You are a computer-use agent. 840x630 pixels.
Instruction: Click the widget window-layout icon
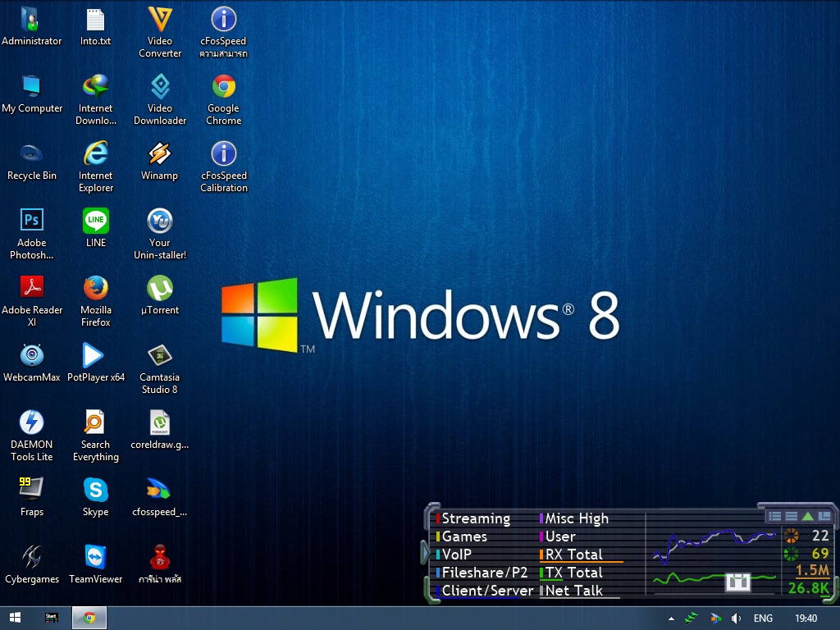pos(824,517)
